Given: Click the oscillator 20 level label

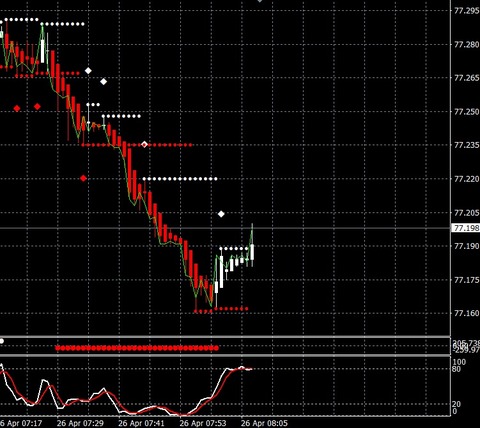Looking at the screenshot, I should pos(457,404).
